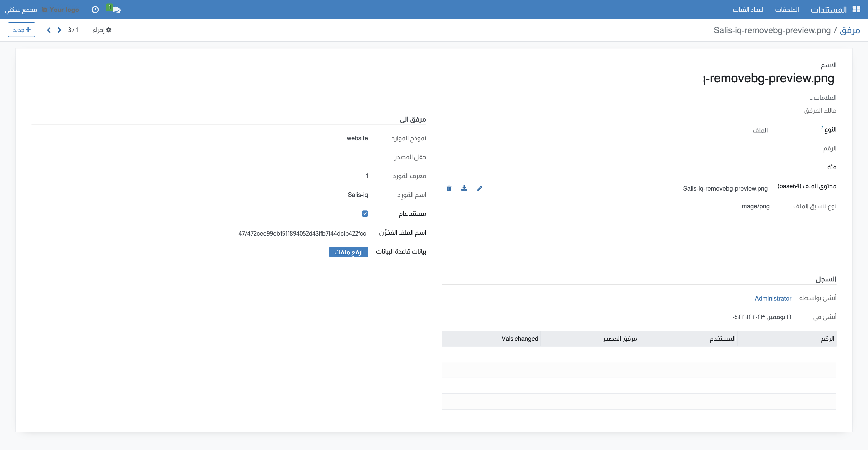Click the Your logo company image
This screenshot has width=868, height=450.
click(x=61, y=10)
